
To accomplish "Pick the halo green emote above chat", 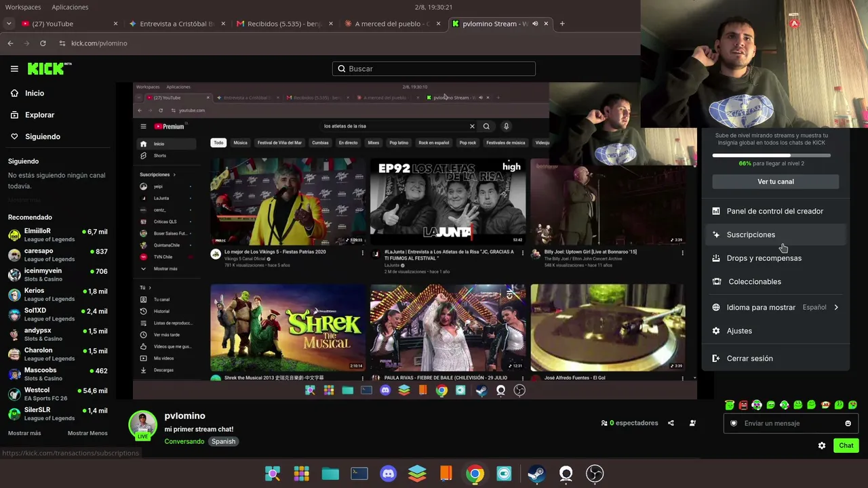I will point(730,405).
